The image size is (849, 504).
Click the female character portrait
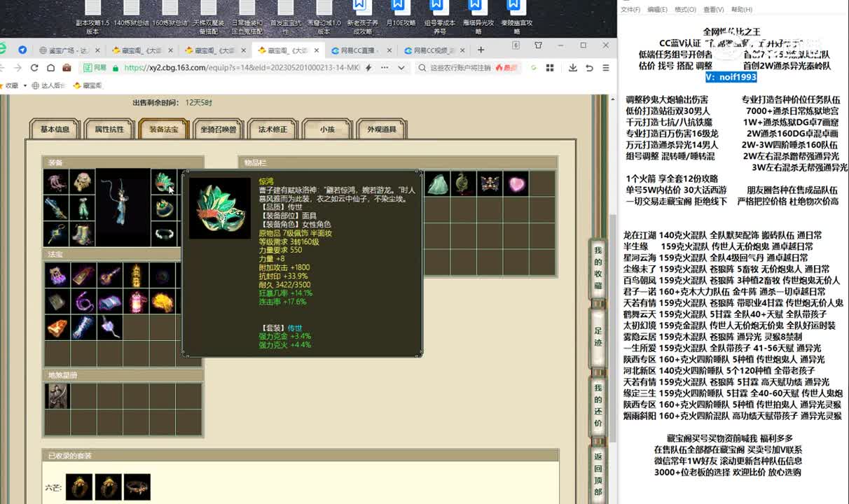click(123, 207)
